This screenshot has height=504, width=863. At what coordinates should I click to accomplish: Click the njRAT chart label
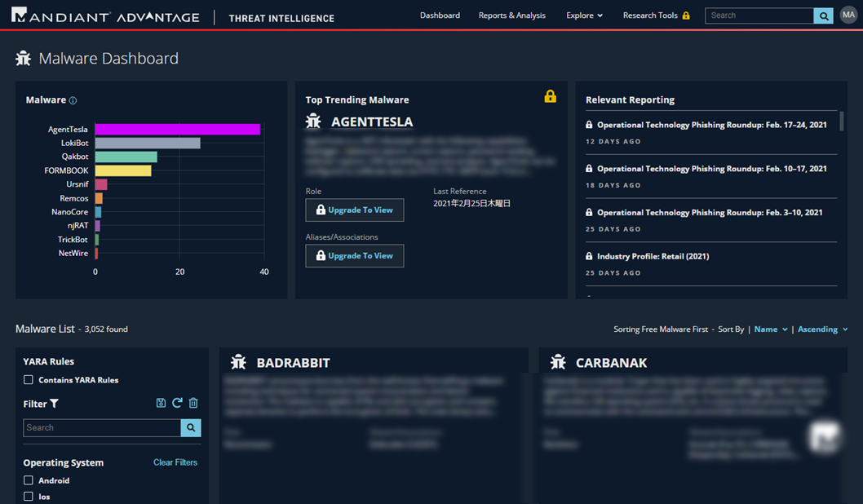click(x=77, y=226)
